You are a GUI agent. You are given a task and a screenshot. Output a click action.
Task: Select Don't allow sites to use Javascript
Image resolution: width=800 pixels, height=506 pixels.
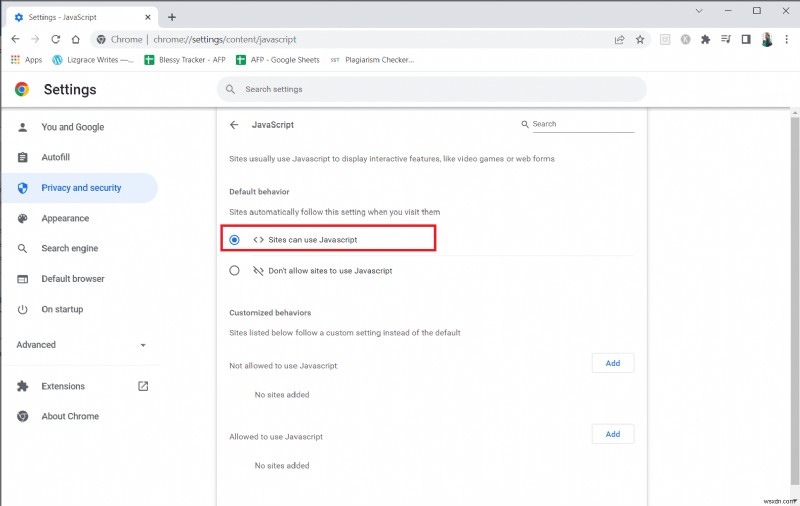234,270
